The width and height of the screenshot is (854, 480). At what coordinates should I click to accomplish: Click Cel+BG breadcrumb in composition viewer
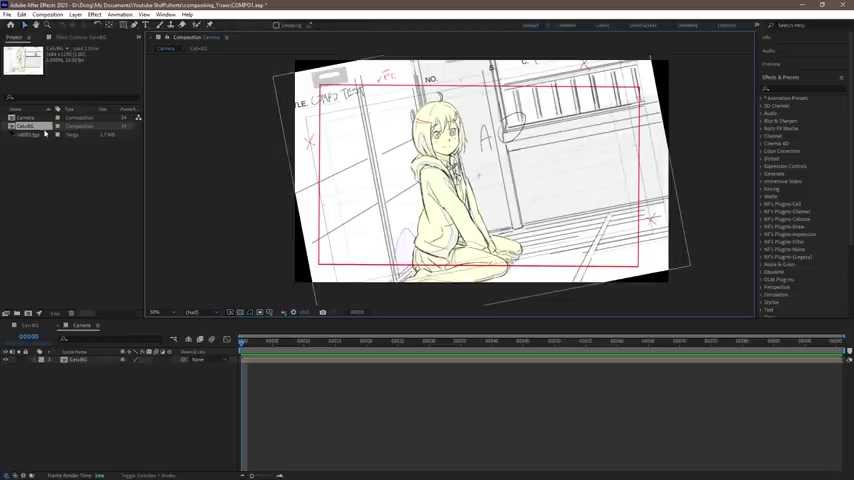click(x=198, y=48)
